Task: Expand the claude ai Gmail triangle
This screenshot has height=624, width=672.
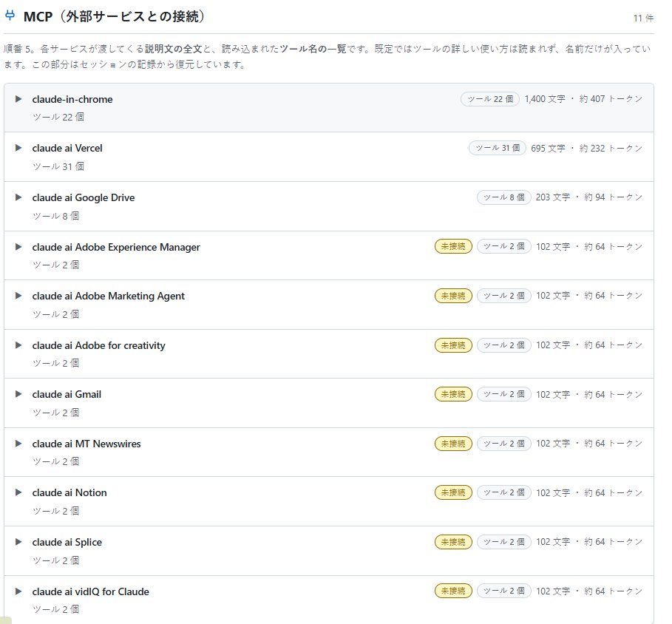Action: pos(18,394)
